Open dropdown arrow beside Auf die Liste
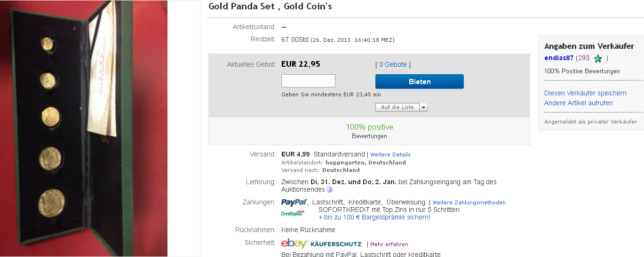This screenshot has width=644, height=257. tap(423, 107)
